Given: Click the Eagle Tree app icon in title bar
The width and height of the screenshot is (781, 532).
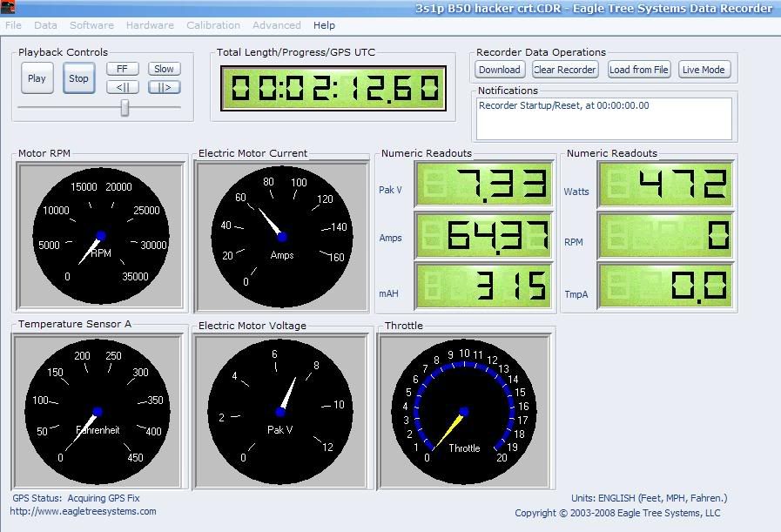Looking at the screenshot, I should pos(8,8).
